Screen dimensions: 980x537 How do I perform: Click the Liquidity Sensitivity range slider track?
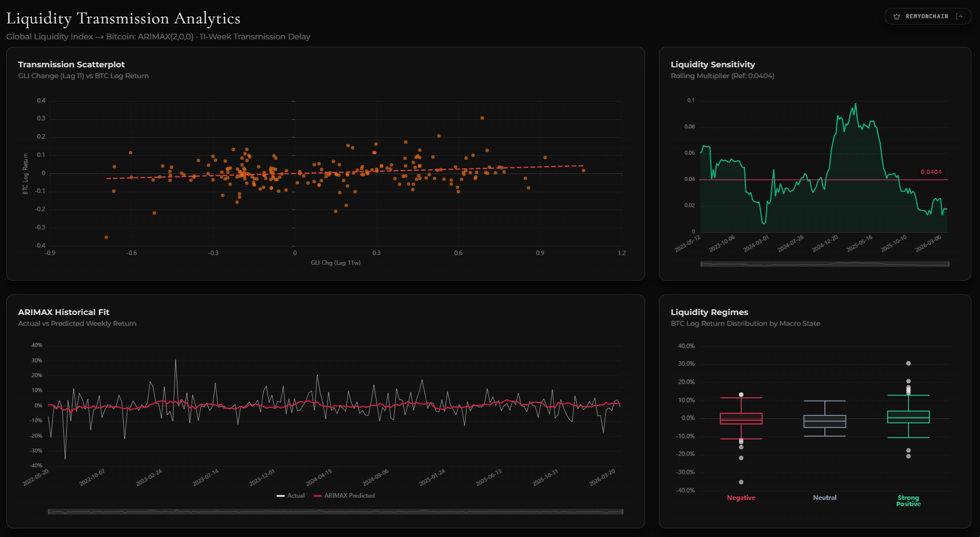tap(825, 264)
